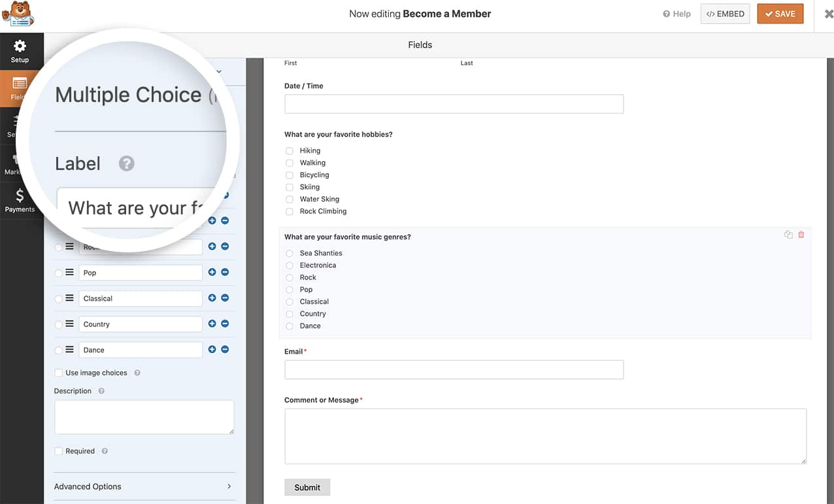Open Help from the top bar

click(676, 13)
